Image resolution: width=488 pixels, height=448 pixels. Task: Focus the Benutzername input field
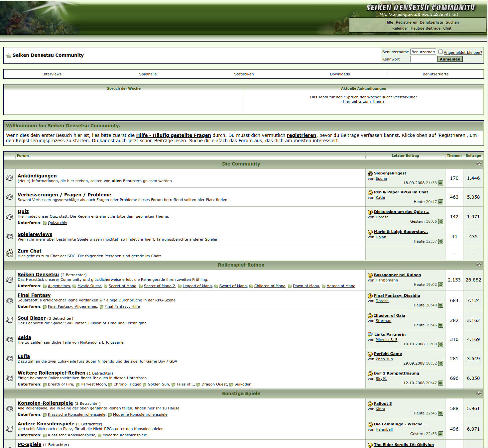(423, 52)
